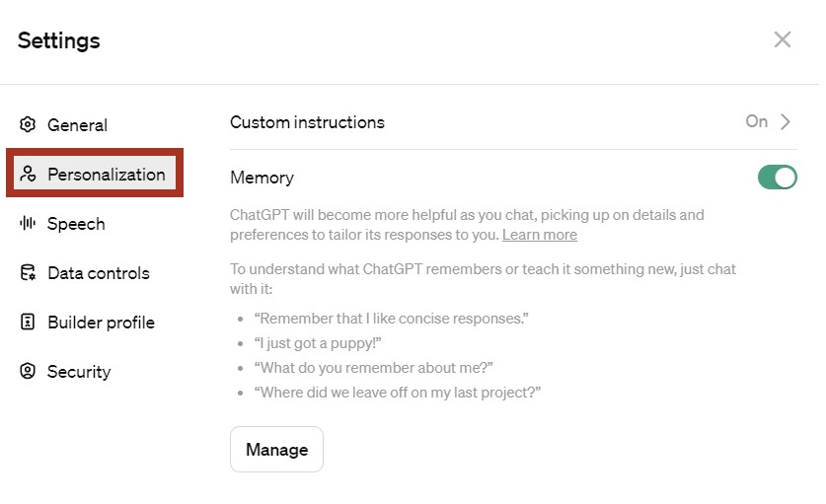Click the Builder profile badge icon

coord(28,323)
